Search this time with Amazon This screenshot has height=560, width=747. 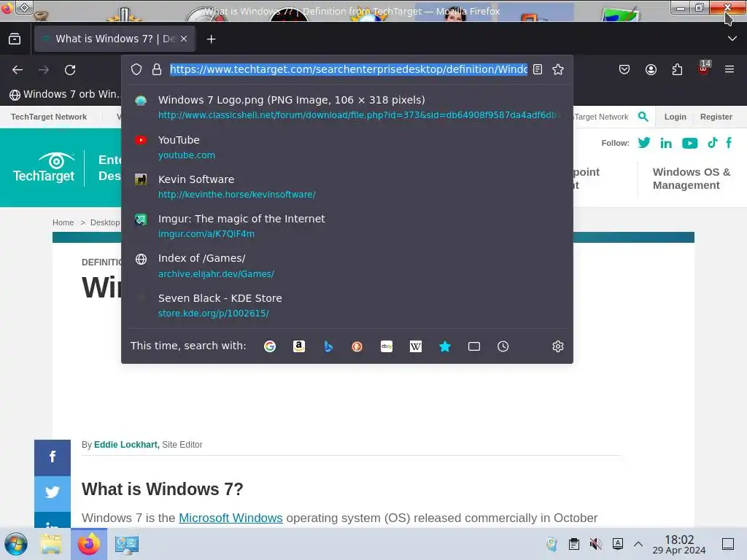[x=298, y=346]
